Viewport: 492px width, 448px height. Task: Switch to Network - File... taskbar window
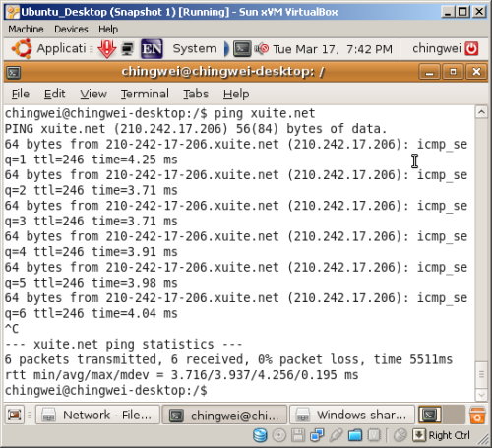(x=97, y=416)
